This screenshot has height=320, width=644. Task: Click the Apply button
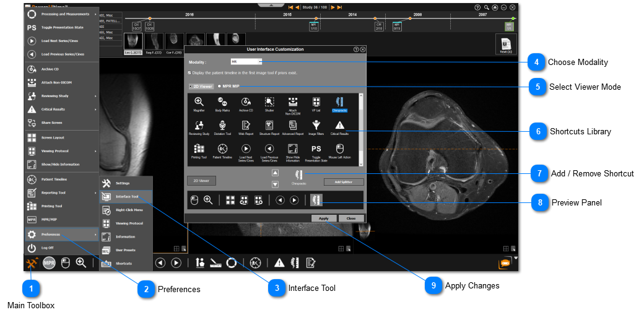(x=324, y=218)
